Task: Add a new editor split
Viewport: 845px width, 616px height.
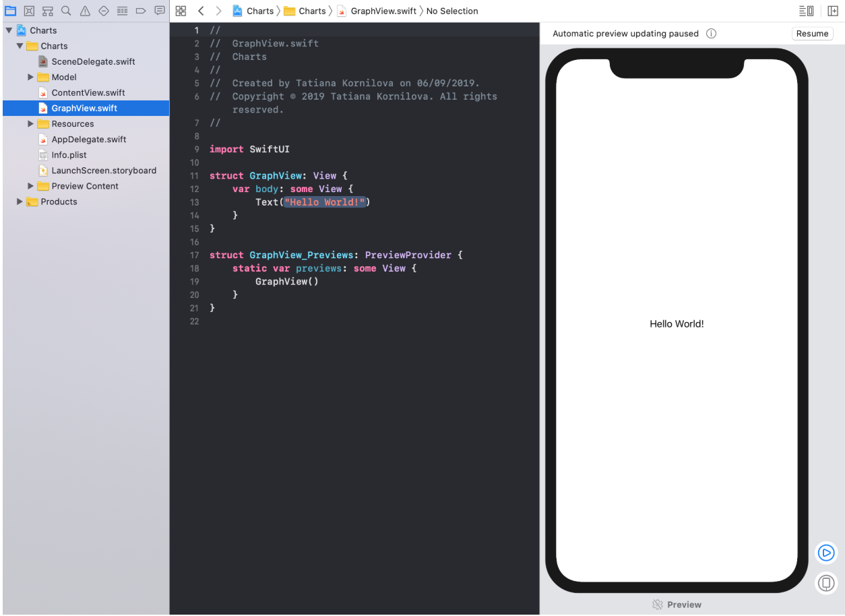Action: (834, 11)
